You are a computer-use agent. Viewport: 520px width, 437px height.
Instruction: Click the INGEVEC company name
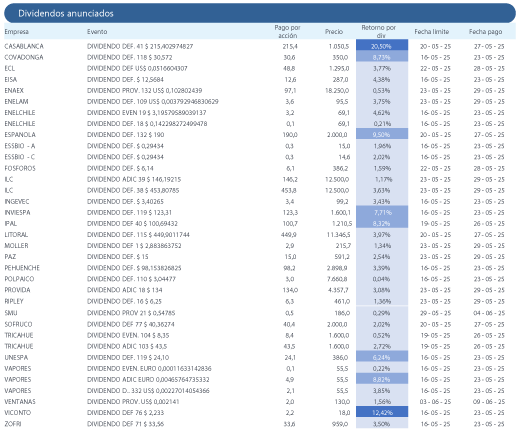[17, 202]
